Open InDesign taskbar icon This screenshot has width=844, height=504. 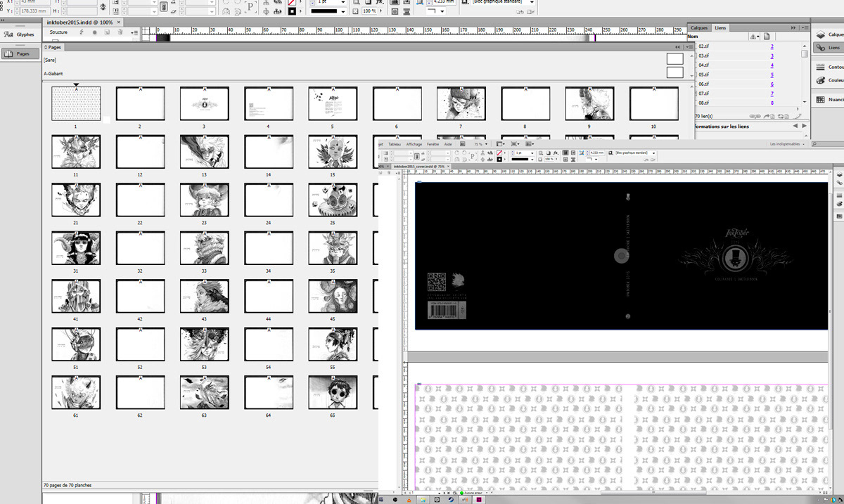point(480,500)
